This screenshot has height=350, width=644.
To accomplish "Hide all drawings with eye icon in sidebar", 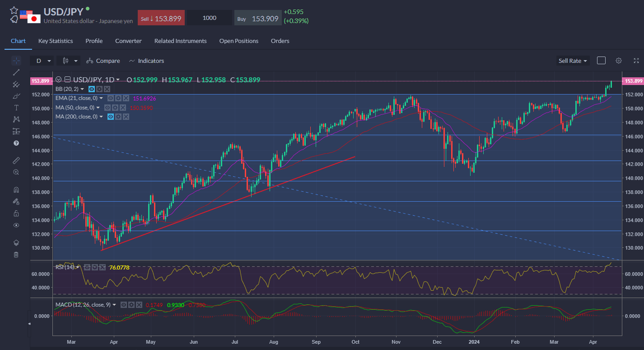I will click(x=16, y=225).
